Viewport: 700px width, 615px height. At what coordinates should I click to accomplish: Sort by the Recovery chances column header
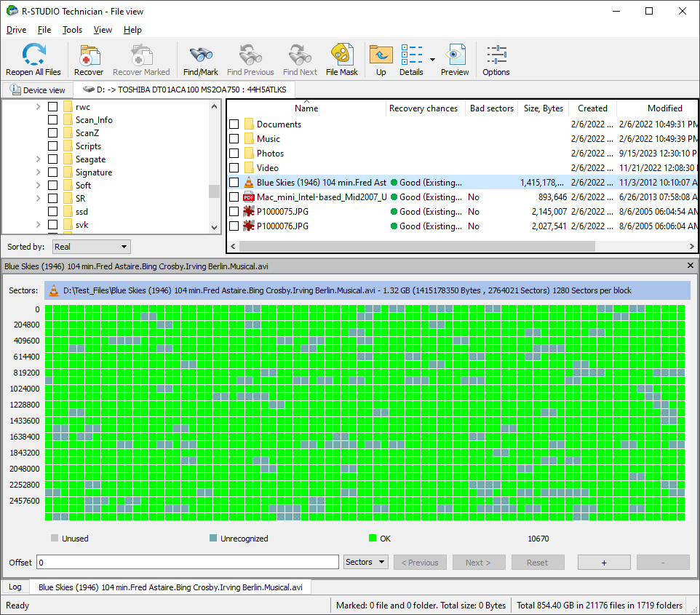pyautogui.click(x=423, y=108)
